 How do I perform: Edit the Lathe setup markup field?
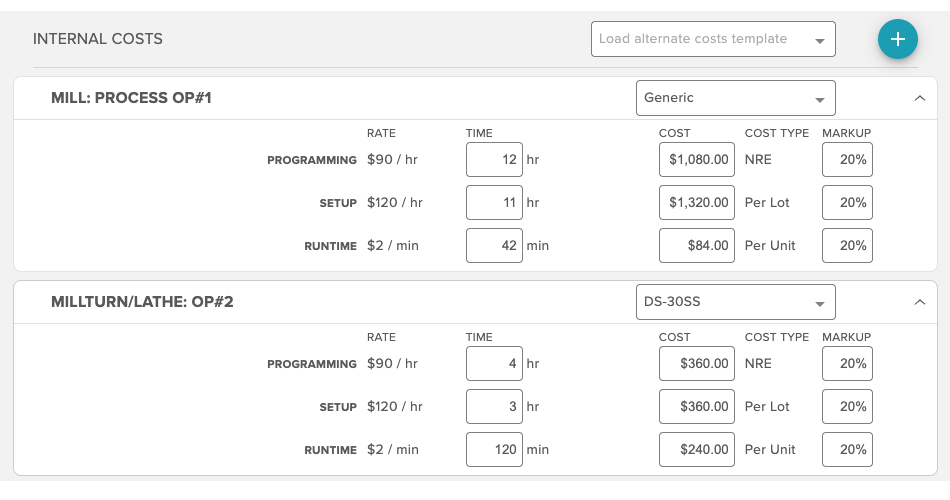[x=847, y=407]
